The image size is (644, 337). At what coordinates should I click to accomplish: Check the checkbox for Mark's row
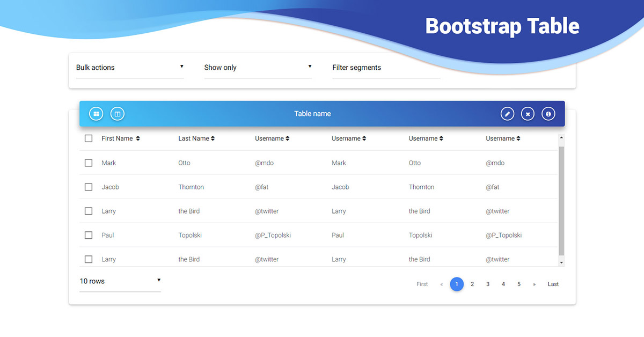click(89, 163)
